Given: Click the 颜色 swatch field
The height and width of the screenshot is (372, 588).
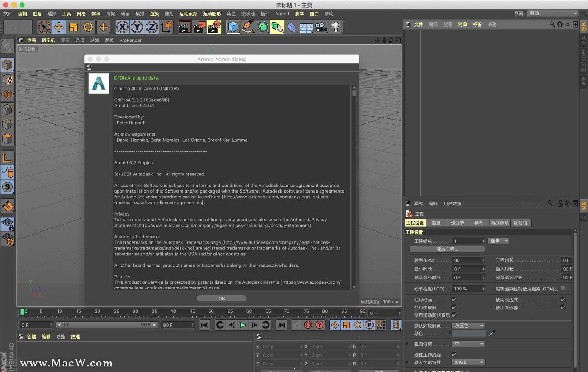Looking at the screenshot, I should click(x=469, y=333).
